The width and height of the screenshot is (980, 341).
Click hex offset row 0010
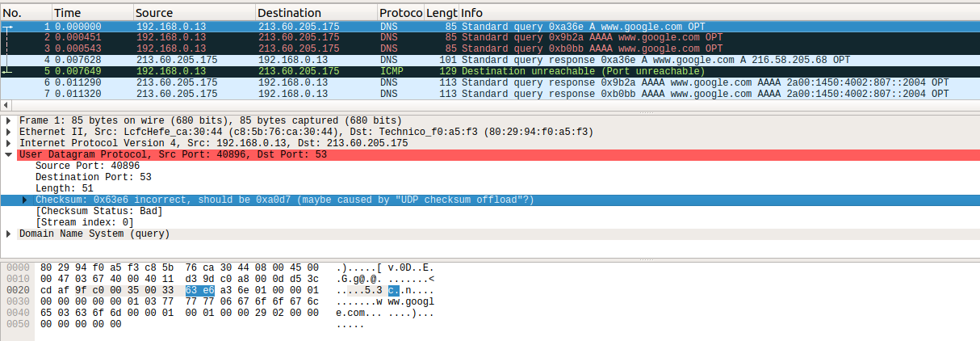click(17, 279)
